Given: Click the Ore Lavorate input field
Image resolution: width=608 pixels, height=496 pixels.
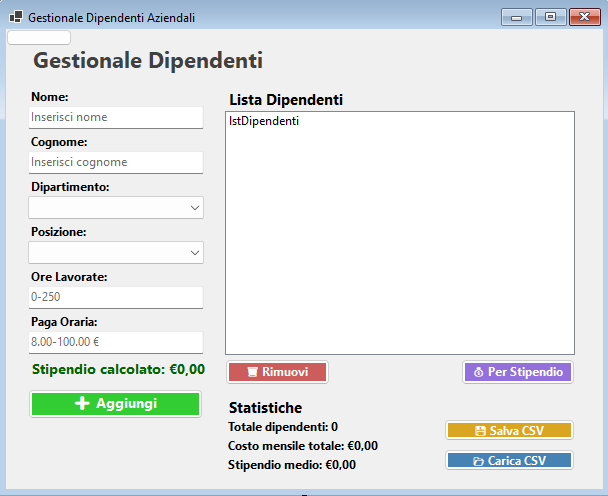Looking at the screenshot, I should 116,297.
